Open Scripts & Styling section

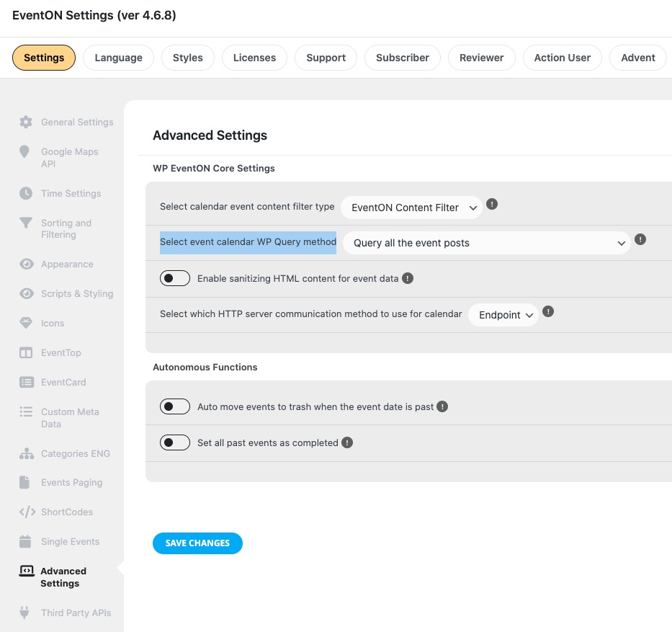(77, 294)
